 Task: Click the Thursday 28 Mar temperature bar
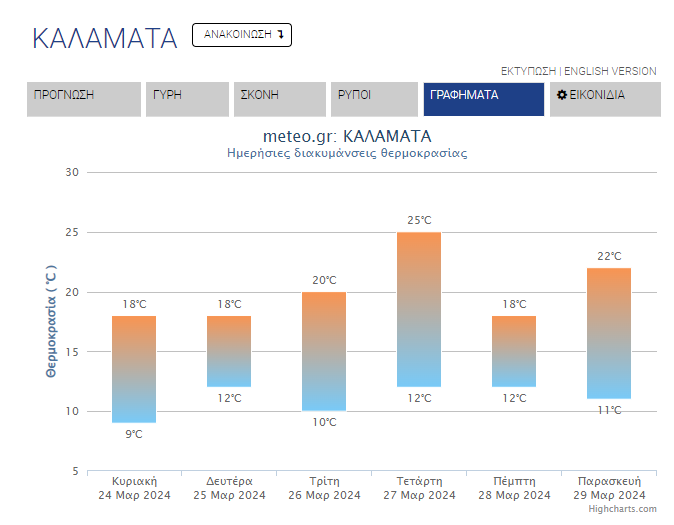514,351
